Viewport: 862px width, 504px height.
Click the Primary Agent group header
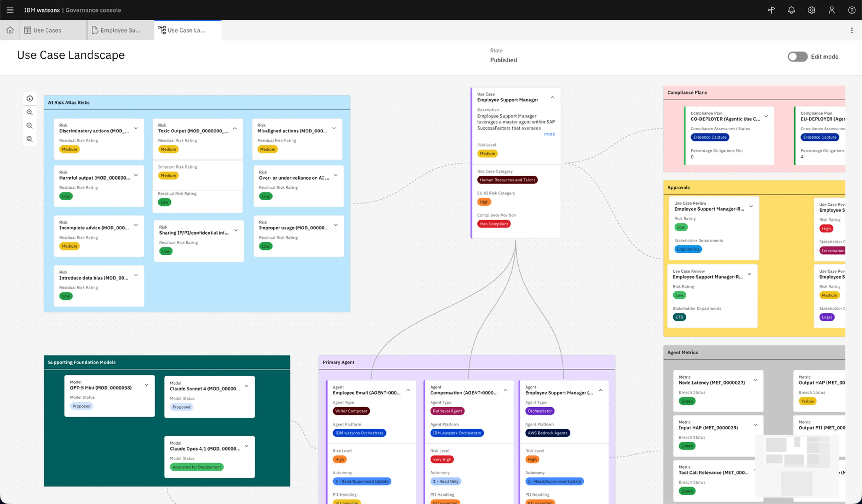coord(467,362)
